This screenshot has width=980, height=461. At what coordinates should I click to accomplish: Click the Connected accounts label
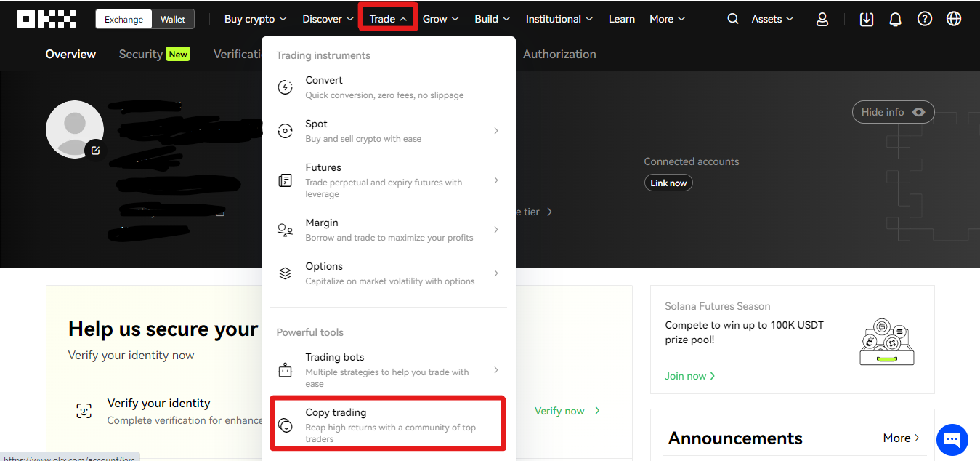[x=692, y=161]
